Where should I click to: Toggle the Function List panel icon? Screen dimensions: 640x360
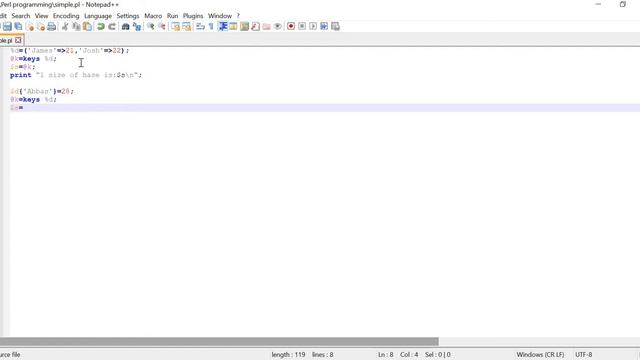256,27
